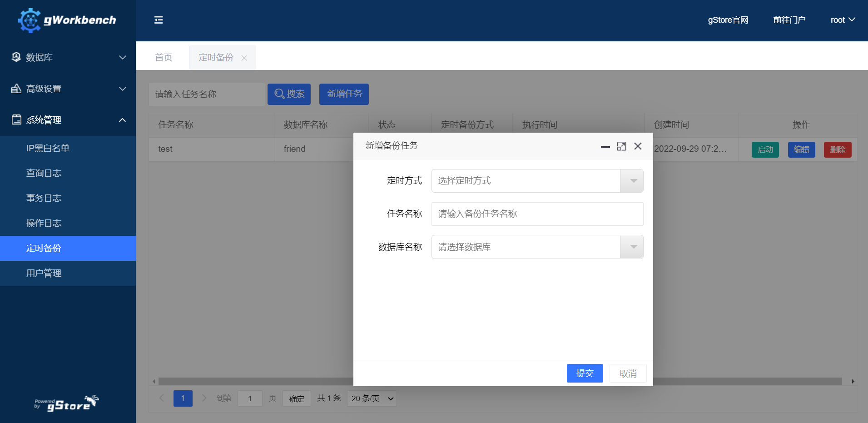The height and width of the screenshot is (423, 868).
Task: Click the gWorkbench logo icon
Action: 30,20
